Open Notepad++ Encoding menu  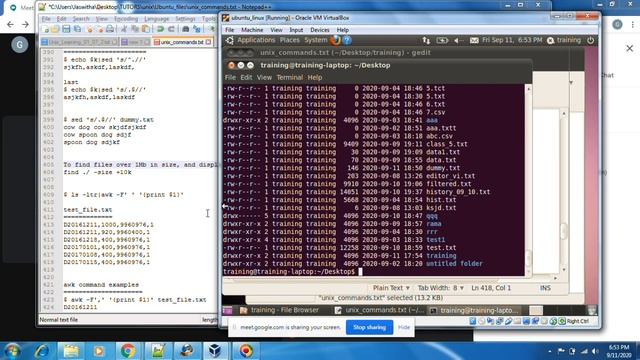pos(126,19)
